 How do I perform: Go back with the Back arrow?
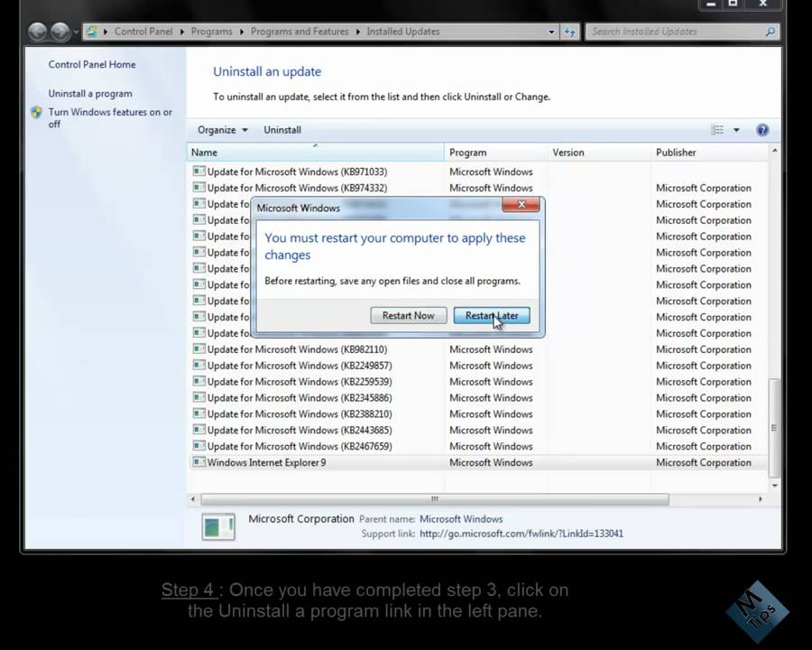[x=38, y=32]
